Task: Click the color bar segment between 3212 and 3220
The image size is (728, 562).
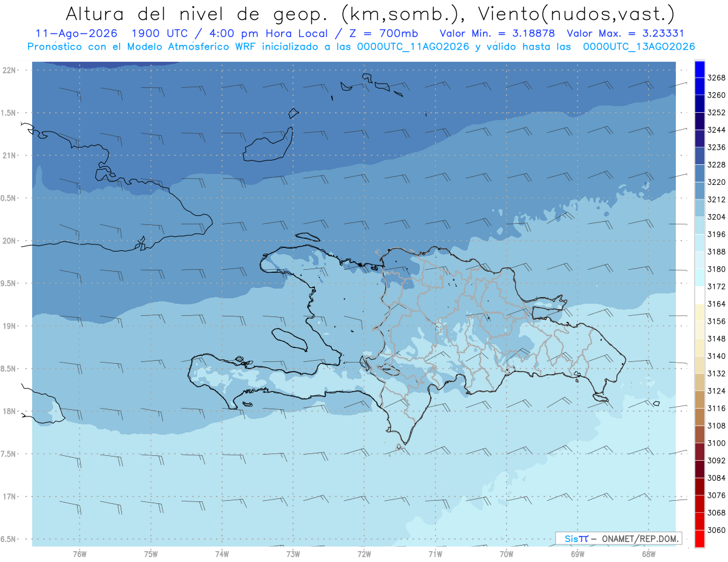Action: (x=699, y=190)
